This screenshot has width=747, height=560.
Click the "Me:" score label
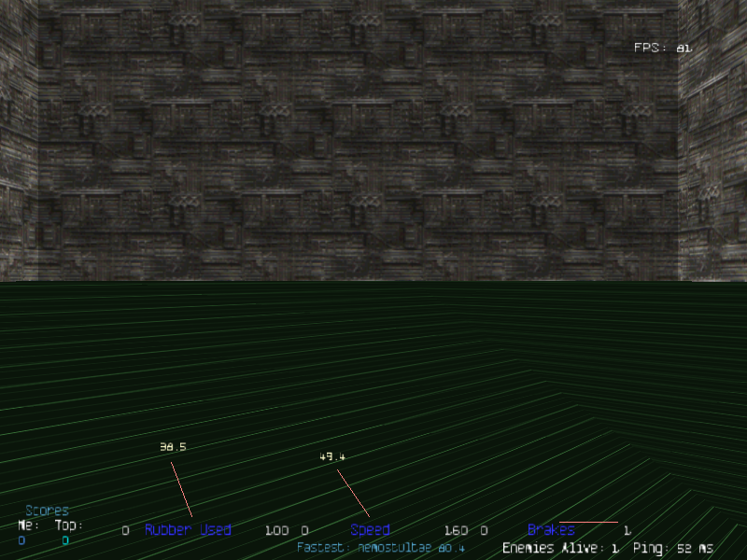[27, 525]
